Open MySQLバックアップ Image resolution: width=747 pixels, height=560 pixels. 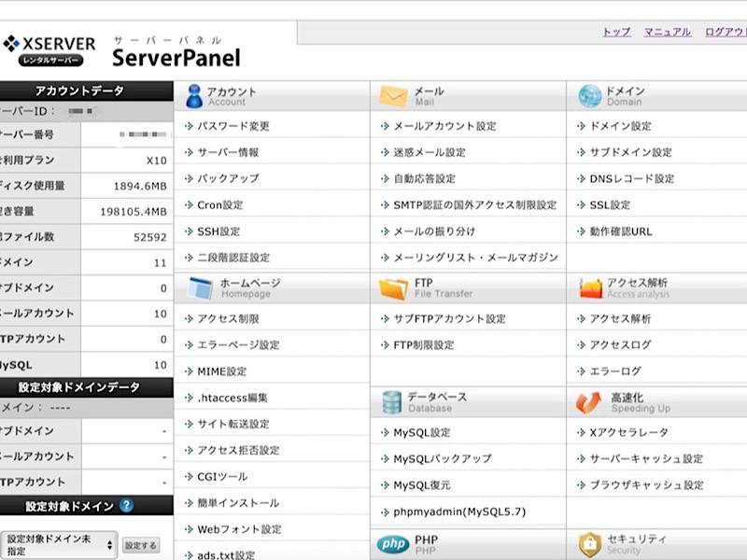coord(443,458)
